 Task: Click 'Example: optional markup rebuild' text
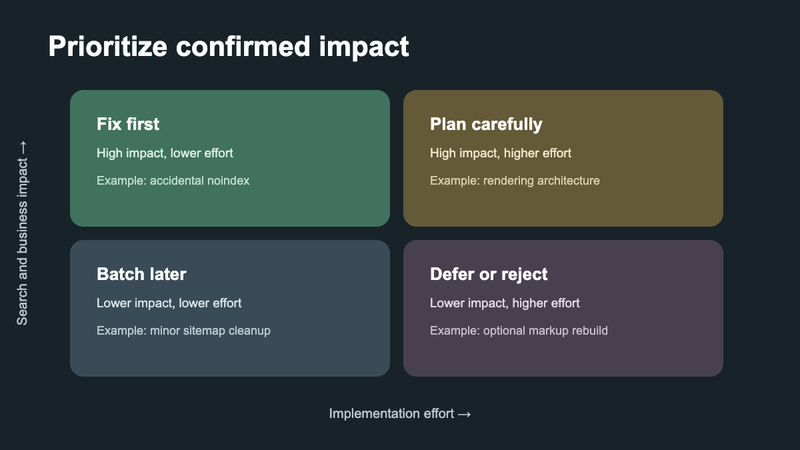point(519,331)
